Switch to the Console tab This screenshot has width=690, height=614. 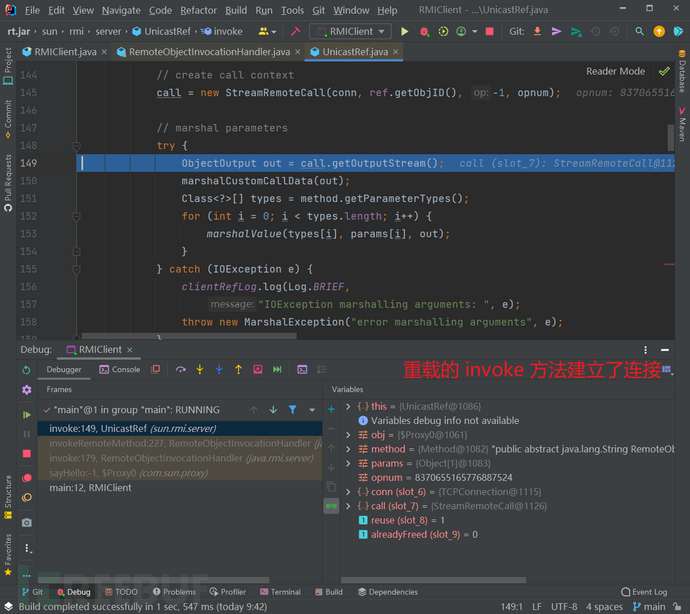click(x=120, y=370)
